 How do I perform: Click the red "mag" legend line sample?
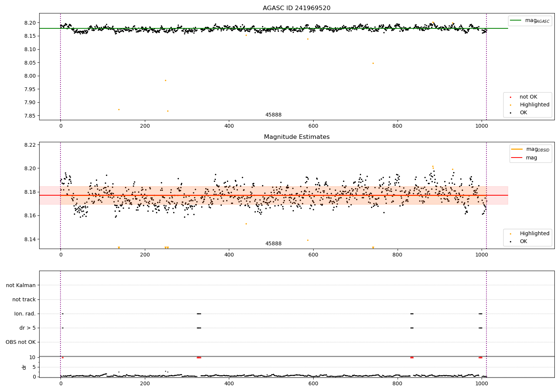coord(517,158)
